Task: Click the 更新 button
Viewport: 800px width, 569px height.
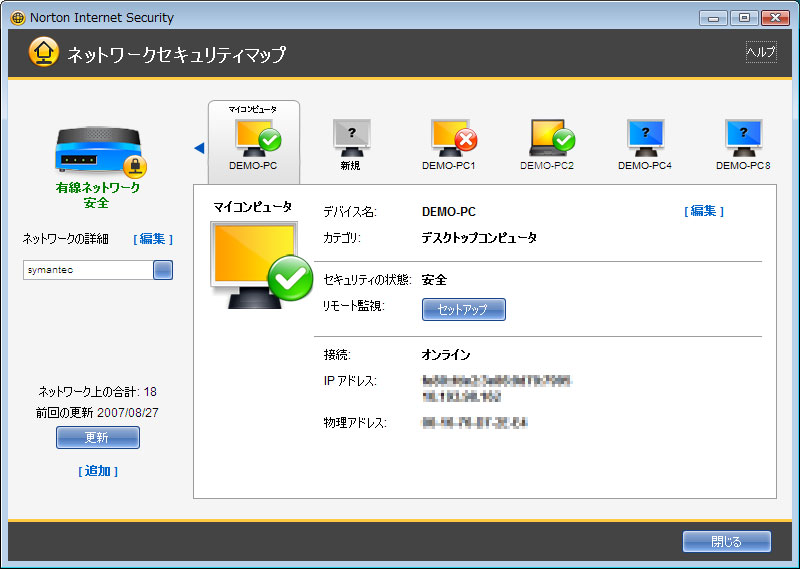Action: [x=97, y=437]
